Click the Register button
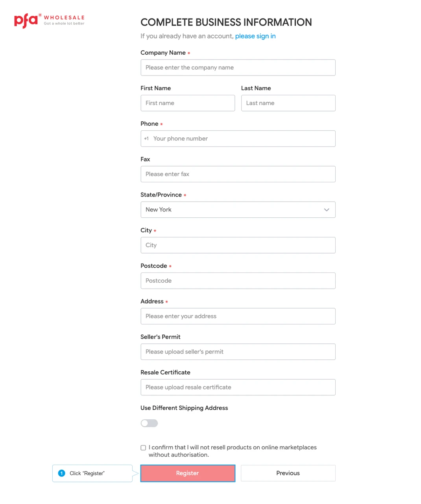This screenshot has width=421, height=504. pos(188,473)
